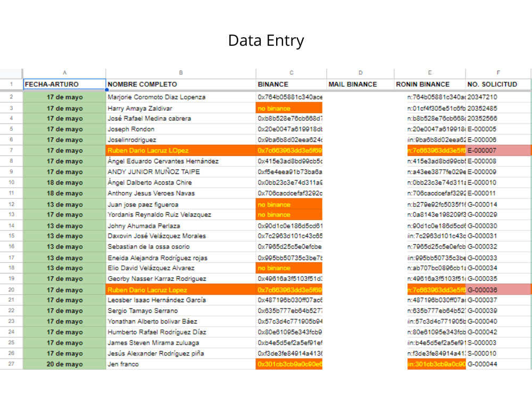The image size is (532, 399).
Task: Select solicitud cell G-000014
Action: (x=498, y=205)
